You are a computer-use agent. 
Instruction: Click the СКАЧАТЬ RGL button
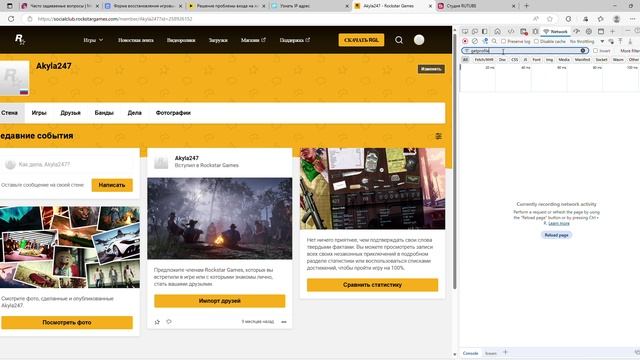pos(361,40)
